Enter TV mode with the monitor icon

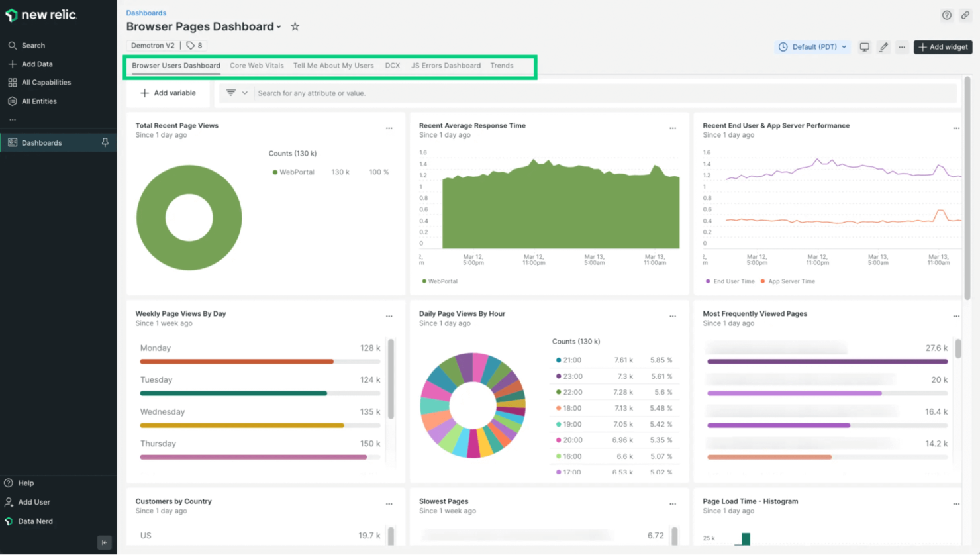(865, 47)
